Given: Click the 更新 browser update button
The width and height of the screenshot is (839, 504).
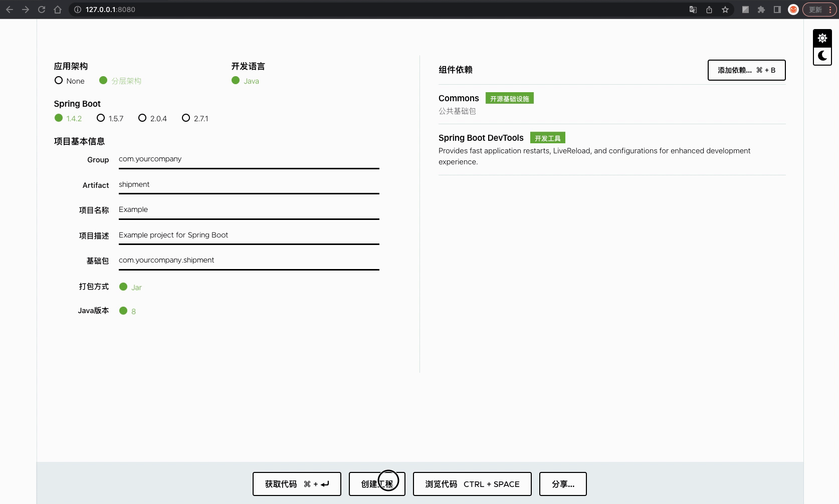Looking at the screenshot, I should (x=820, y=10).
